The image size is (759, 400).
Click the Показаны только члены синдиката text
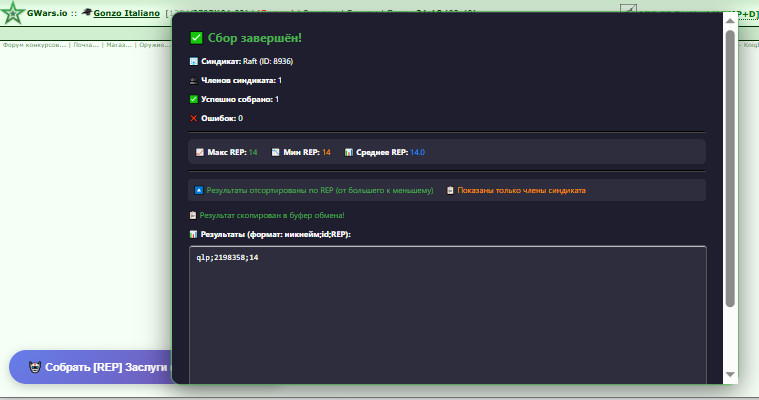(521, 190)
